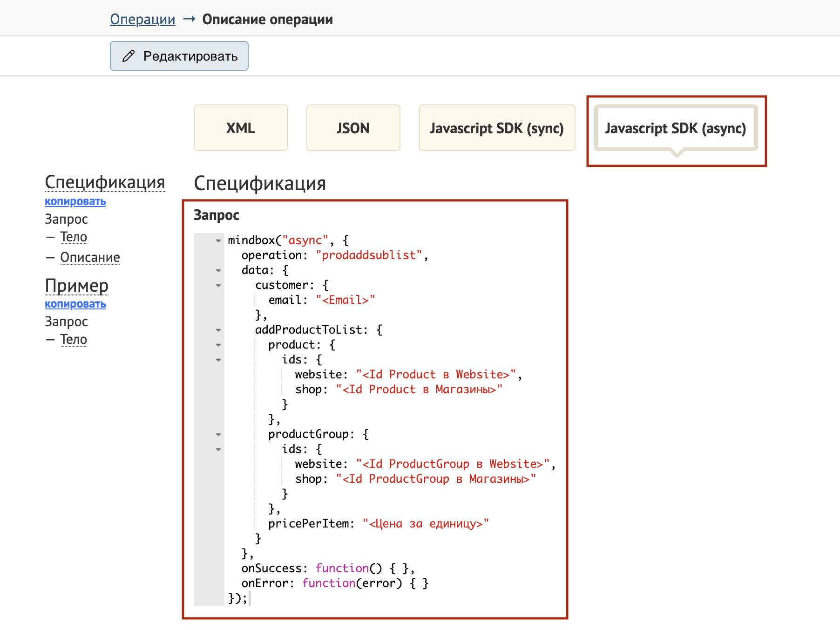Click the main Спецификация section heading

260,183
